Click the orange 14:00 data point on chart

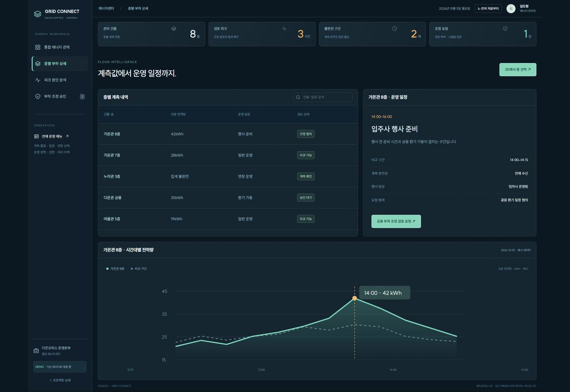354,298
